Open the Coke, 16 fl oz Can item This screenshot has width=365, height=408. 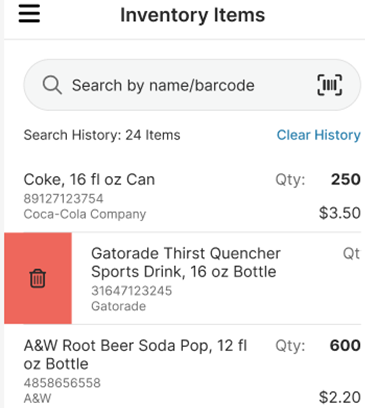tap(192, 196)
